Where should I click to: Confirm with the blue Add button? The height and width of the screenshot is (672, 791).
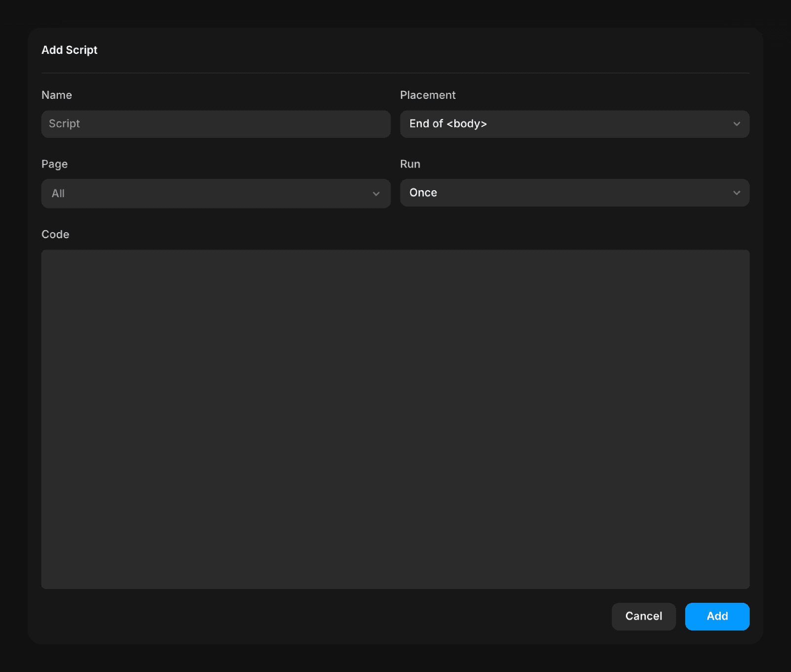(717, 616)
